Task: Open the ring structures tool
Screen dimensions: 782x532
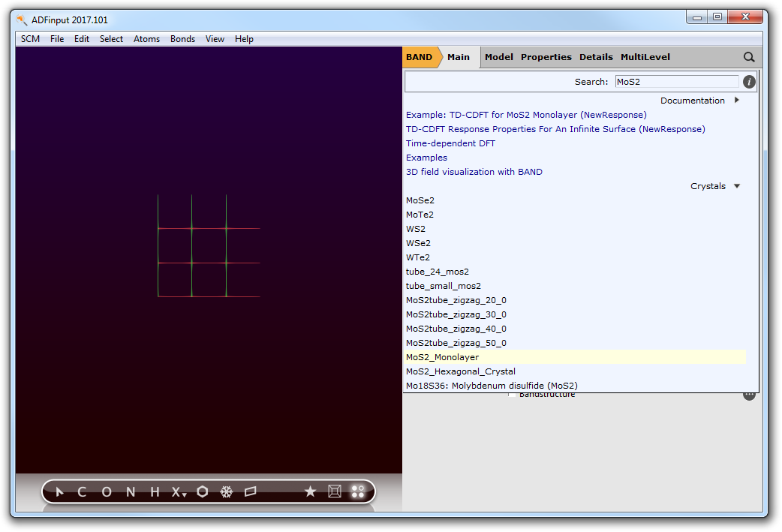Action: coord(203,492)
